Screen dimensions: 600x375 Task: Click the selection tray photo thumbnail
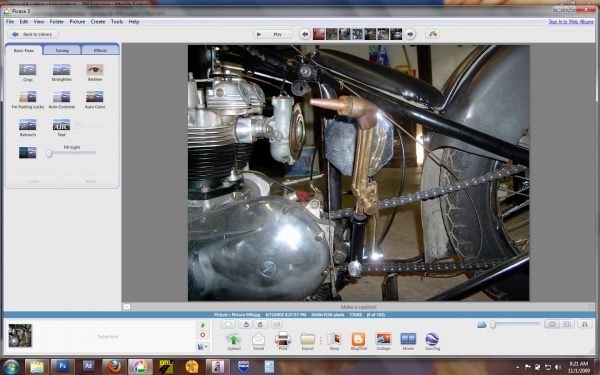click(x=20, y=335)
